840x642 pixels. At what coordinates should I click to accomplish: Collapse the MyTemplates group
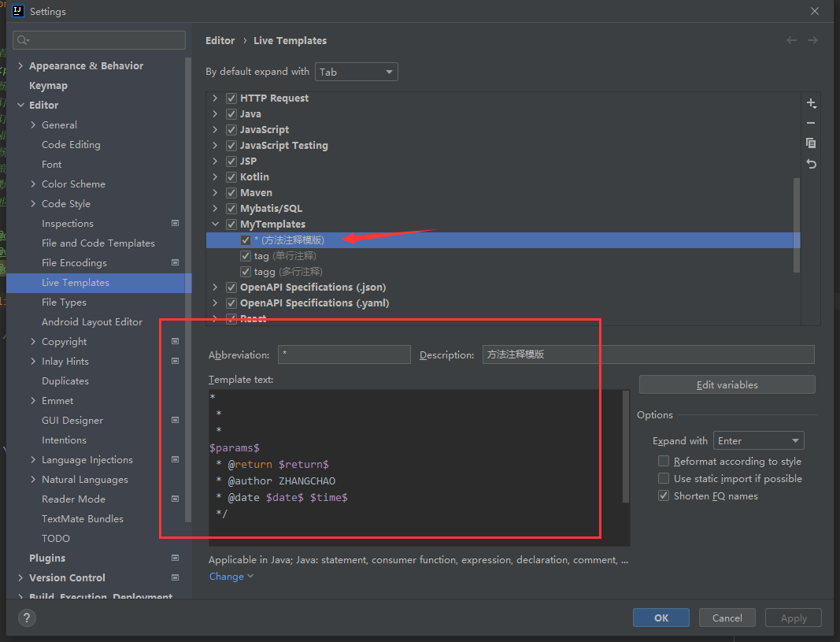(216, 224)
